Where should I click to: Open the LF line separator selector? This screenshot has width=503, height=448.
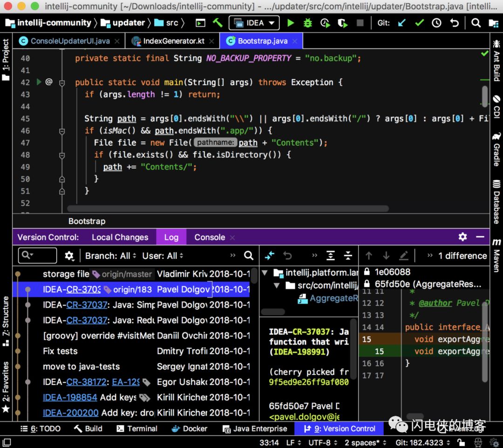pyautogui.click(x=293, y=442)
